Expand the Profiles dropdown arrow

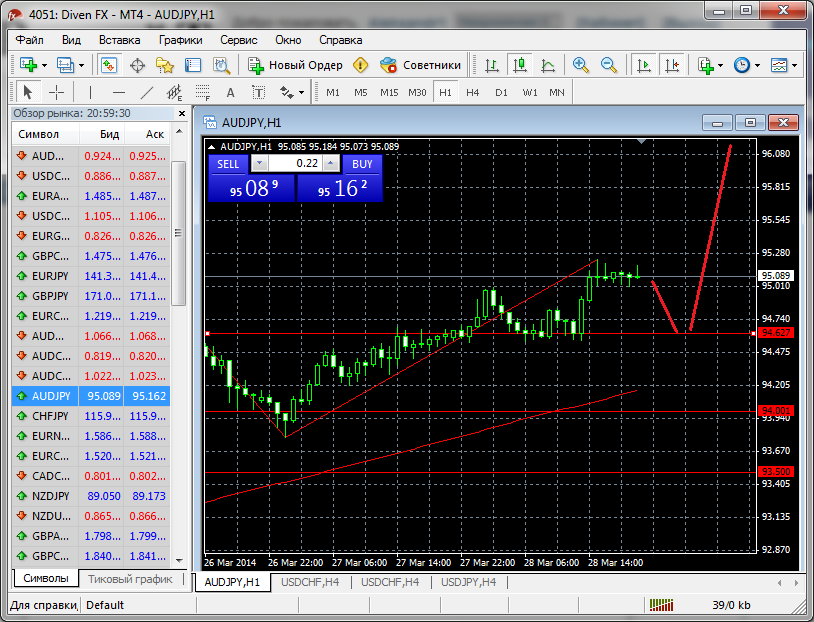click(82, 65)
